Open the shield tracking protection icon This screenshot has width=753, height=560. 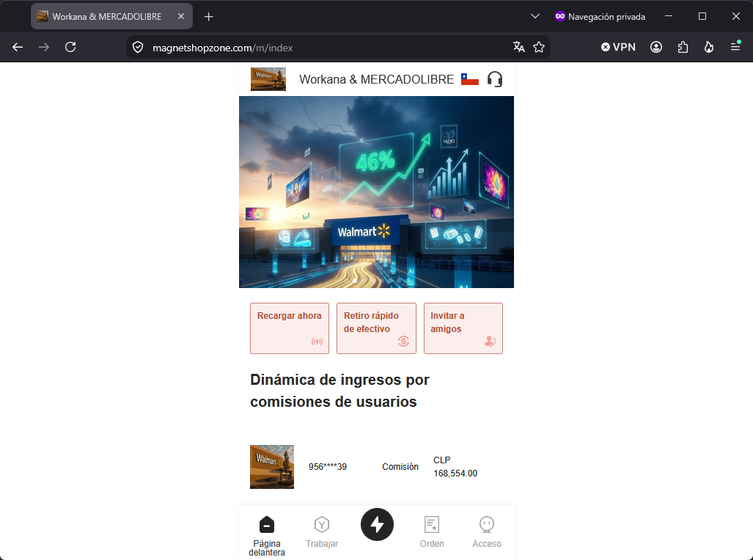point(138,48)
